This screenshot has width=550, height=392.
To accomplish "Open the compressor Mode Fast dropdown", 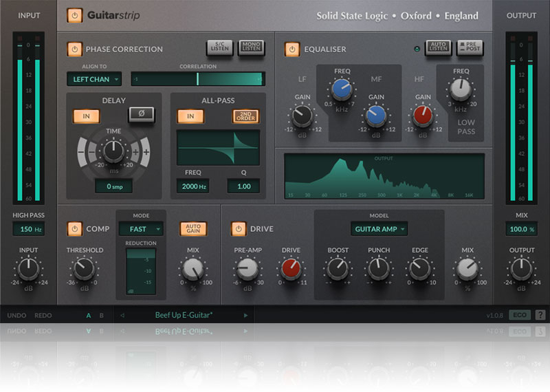I will pos(141,229).
